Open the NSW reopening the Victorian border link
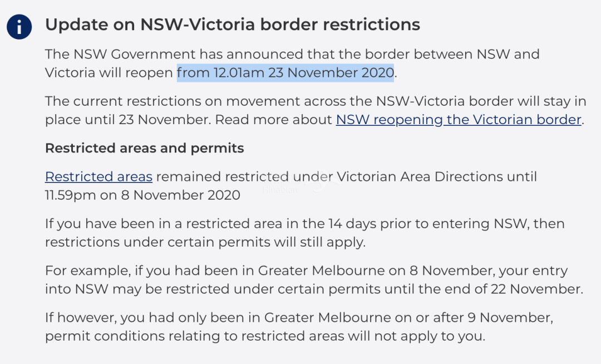The image size is (601, 364). 459,120
